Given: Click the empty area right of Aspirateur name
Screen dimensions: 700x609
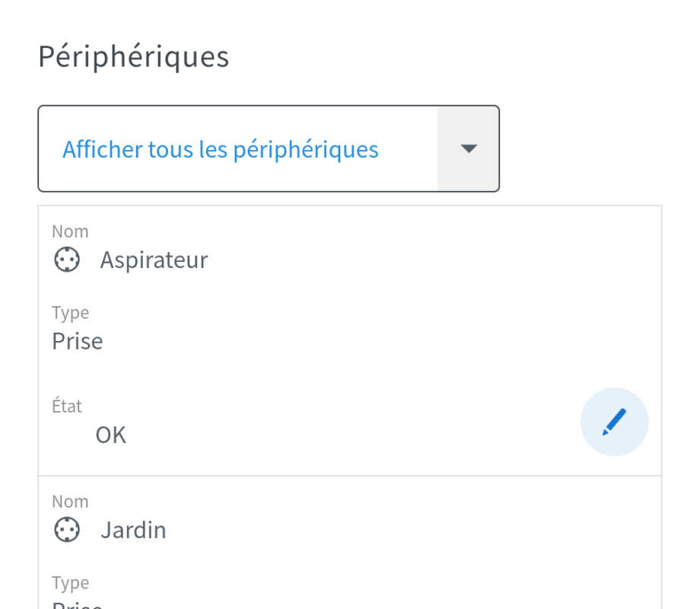Looking at the screenshot, I should (426, 260).
